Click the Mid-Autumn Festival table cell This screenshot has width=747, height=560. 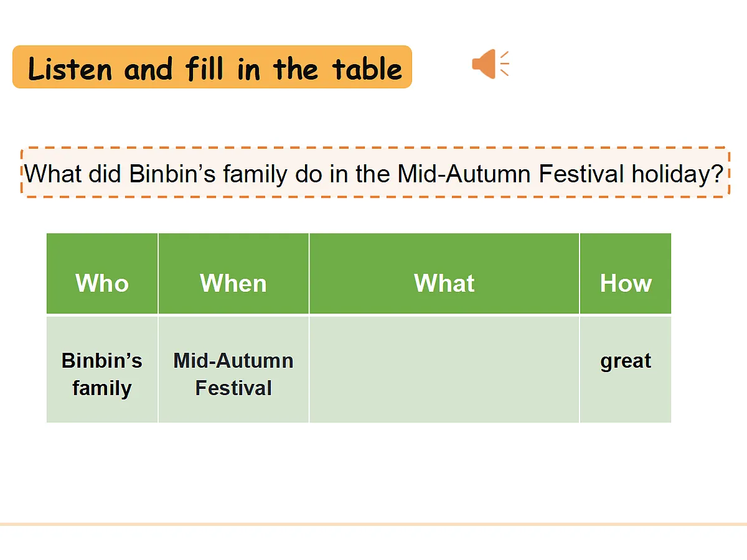click(x=233, y=370)
